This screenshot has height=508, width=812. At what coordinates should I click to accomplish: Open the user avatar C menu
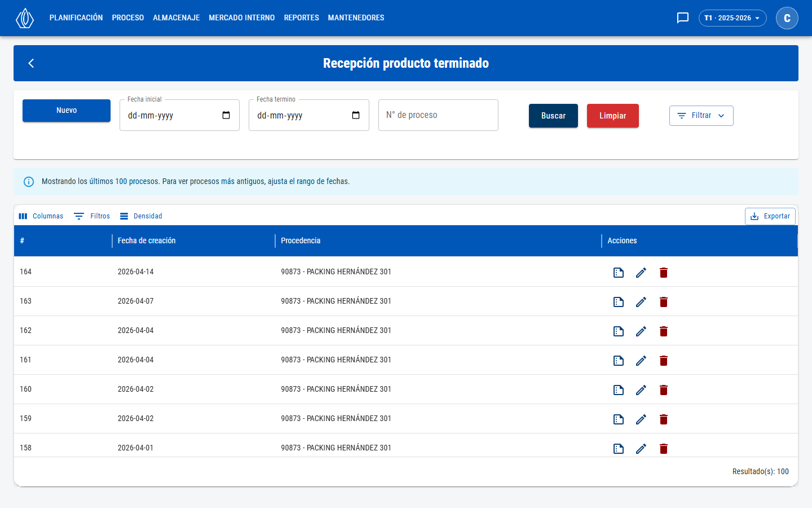[x=787, y=18]
